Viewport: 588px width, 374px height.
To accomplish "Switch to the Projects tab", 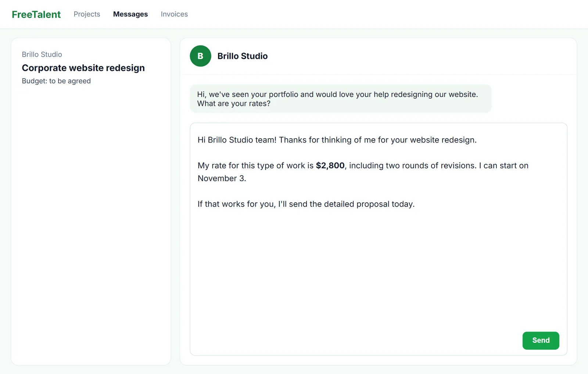I will click(87, 14).
